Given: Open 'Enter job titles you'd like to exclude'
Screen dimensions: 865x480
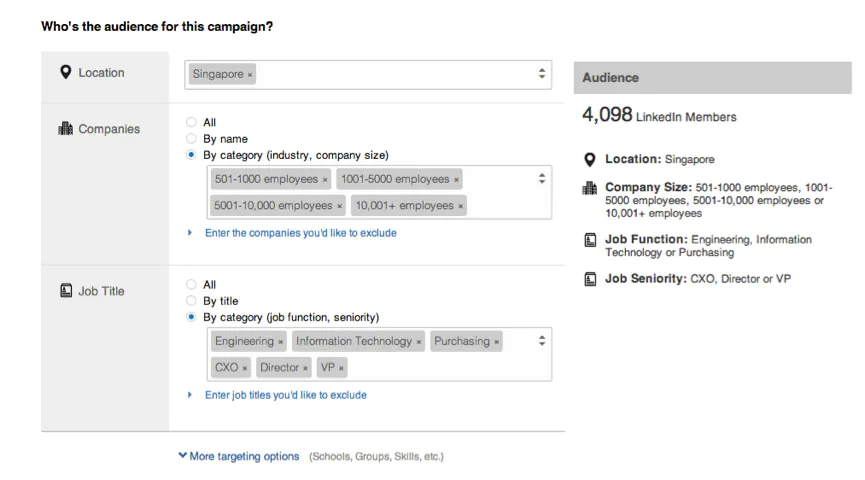Looking at the screenshot, I should click(x=286, y=395).
